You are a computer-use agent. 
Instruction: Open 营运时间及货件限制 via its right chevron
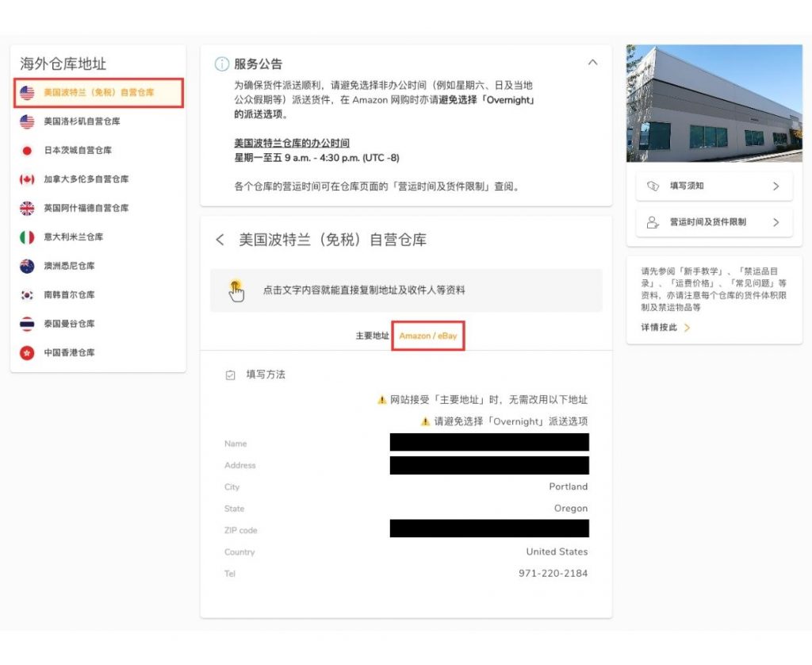776,222
